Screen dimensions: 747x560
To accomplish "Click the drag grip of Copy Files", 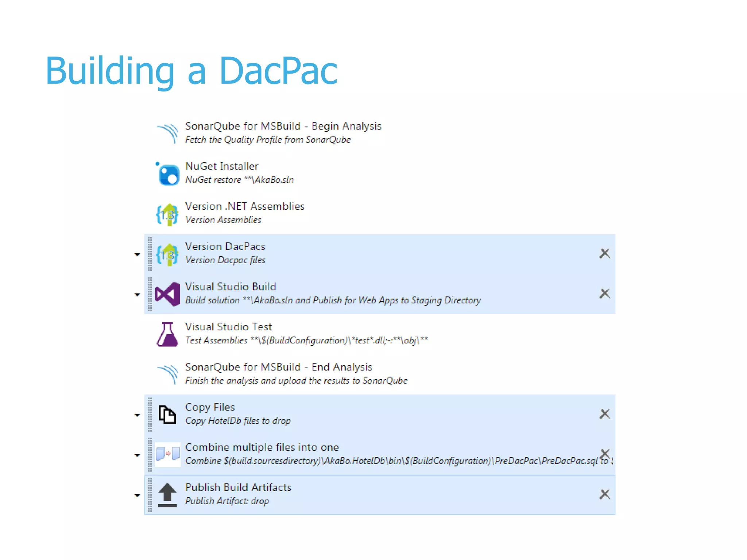I will [x=150, y=415].
